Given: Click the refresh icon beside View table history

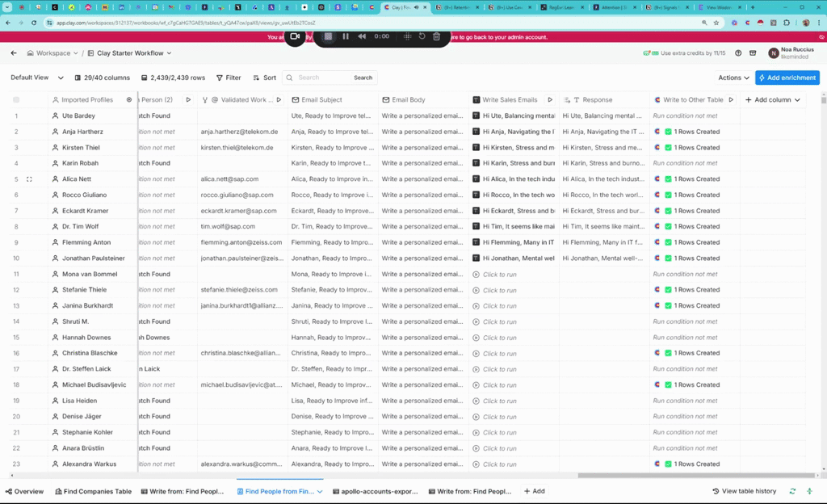Looking at the screenshot, I should point(792,491).
